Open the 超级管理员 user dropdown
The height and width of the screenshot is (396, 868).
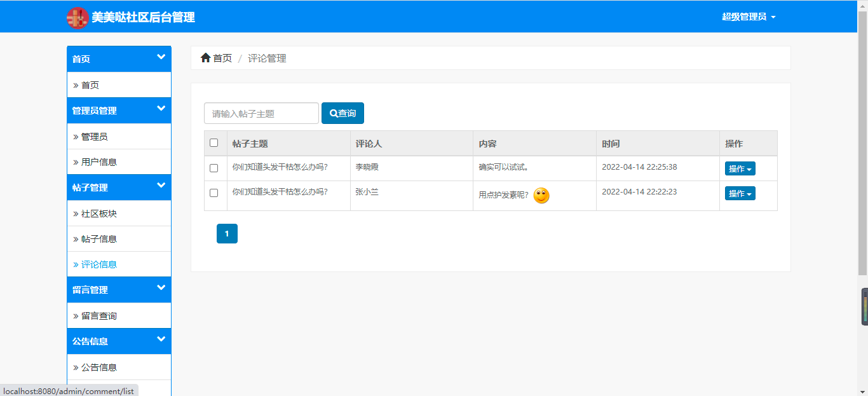pos(749,17)
